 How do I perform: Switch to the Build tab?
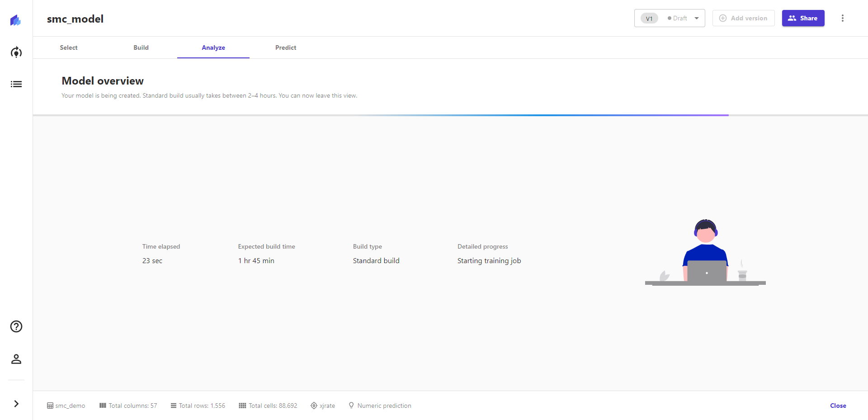tap(141, 47)
